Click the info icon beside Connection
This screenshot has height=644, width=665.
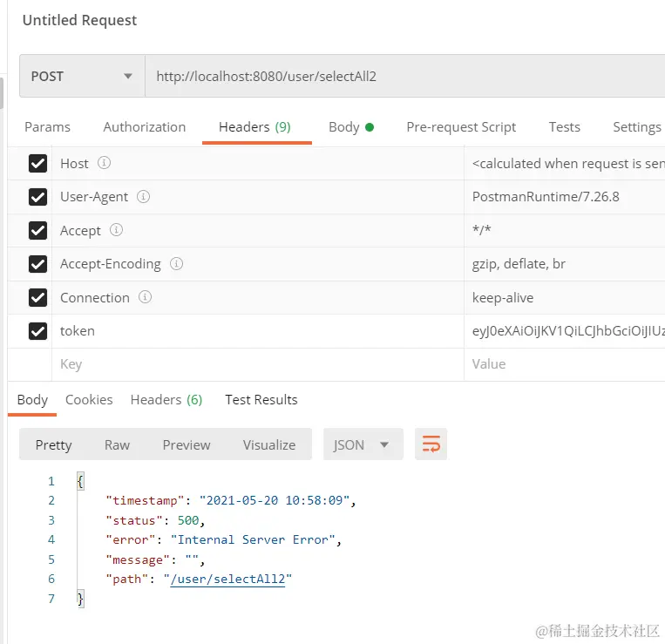click(145, 297)
